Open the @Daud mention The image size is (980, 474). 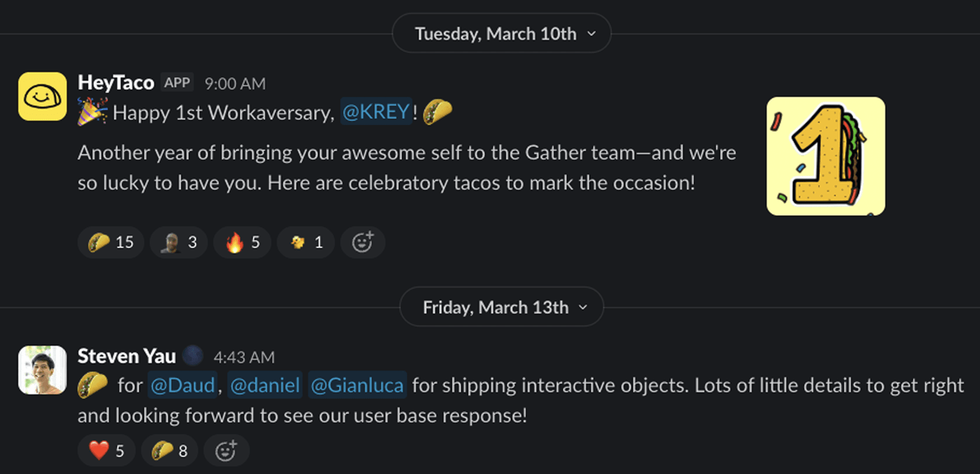[182, 385]
